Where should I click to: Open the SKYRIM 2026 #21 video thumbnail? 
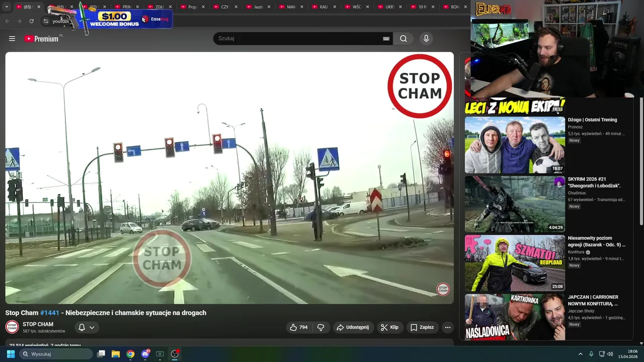click(515, 204)
